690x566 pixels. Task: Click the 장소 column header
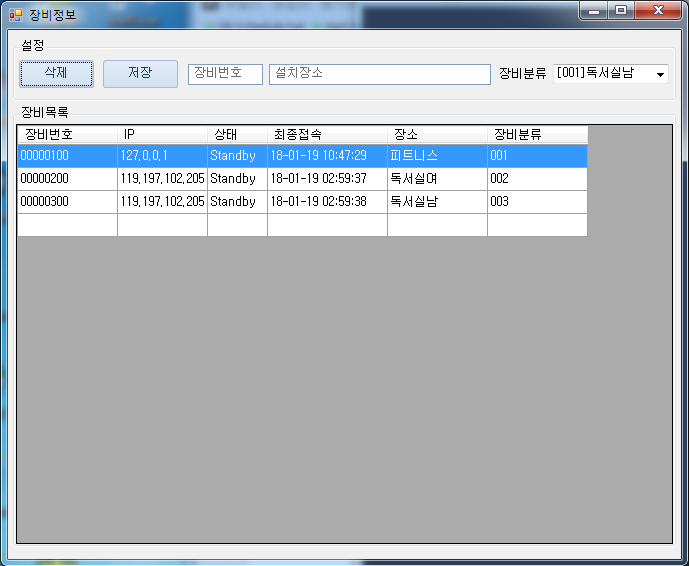(x=437, y=134)
